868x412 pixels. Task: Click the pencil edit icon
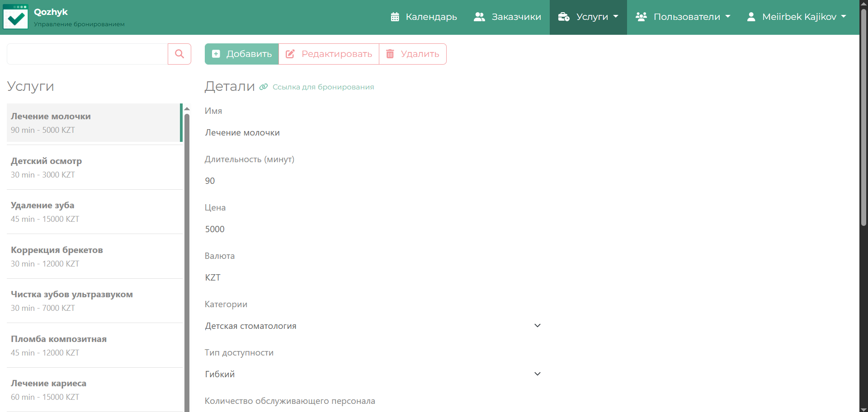click(290, 54)
